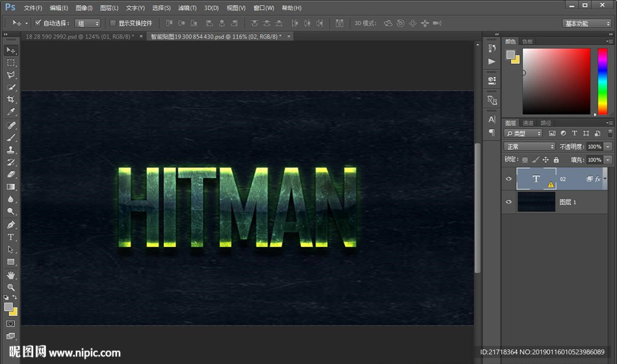Toggle lock transparent pixels
This screenshot has height=364, width=617.
pyautogui.click(x=525, y=160)
